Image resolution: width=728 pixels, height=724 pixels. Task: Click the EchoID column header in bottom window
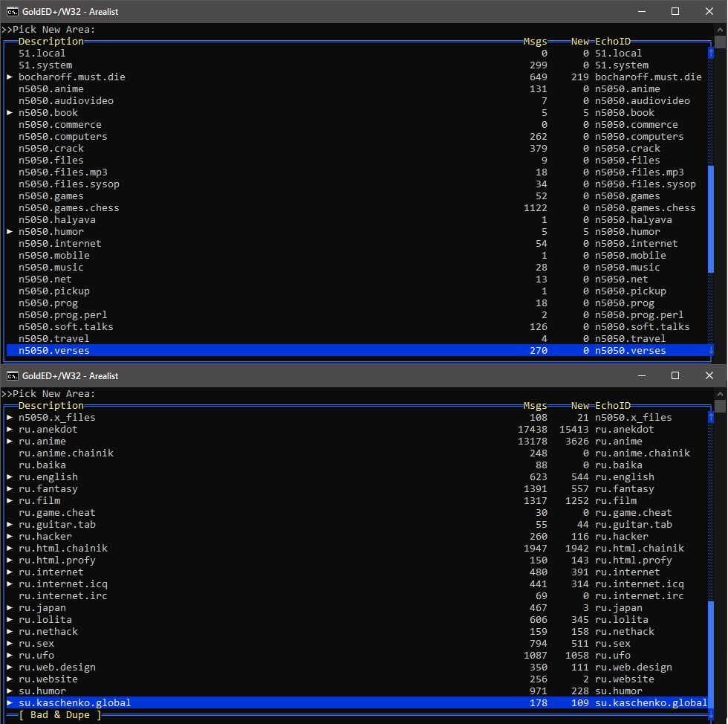(613, 406)
